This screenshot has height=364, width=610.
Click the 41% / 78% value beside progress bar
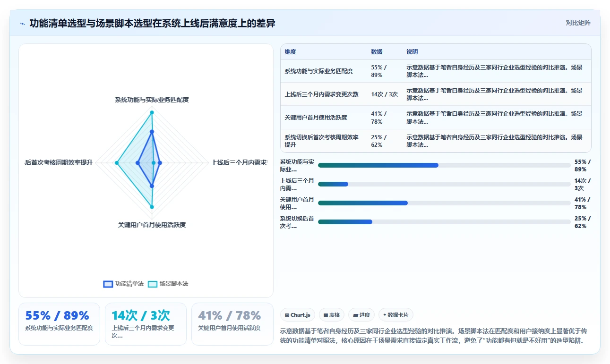coord(583,203)
